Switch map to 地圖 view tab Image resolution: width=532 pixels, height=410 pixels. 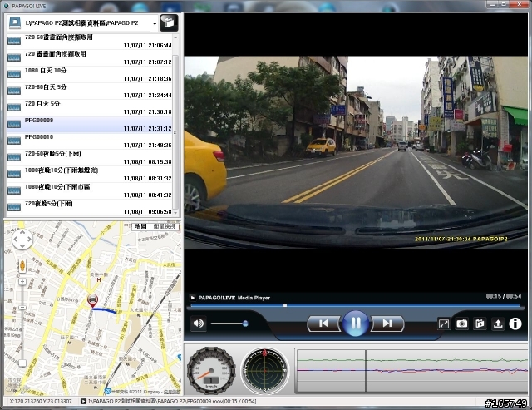pos(140,226)
